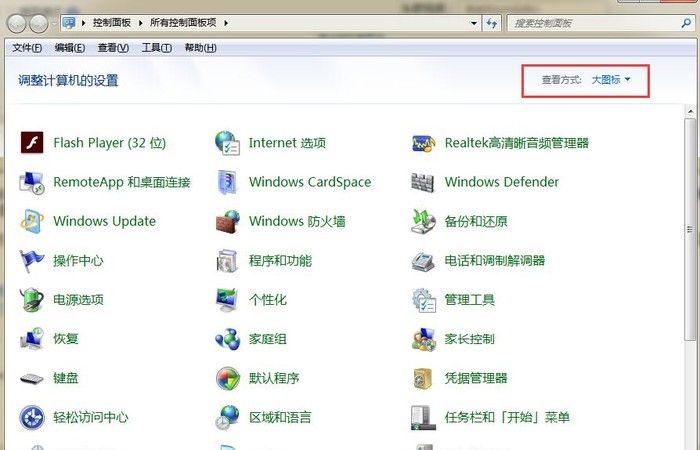Image resolution: width=700 pixels, height=450 pixels.
Task: Open the 查看方式 大图标 dropdown
Action: click(611, 80)
